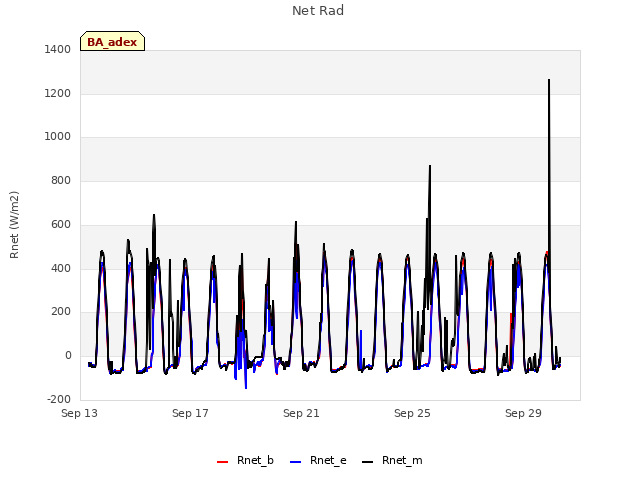640x480 pixels.
Task: Click the Sep 25 x-axis label
Action: pos(412,413)
